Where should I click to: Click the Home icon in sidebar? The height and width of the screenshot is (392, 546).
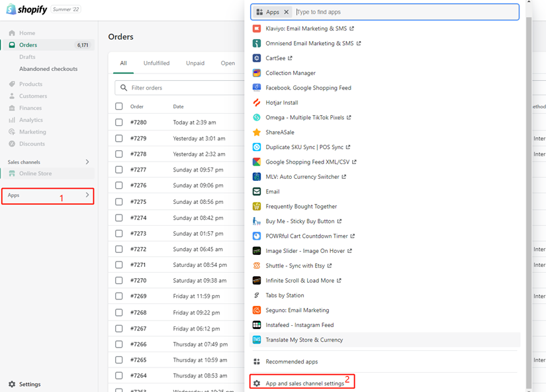point(12,33)
